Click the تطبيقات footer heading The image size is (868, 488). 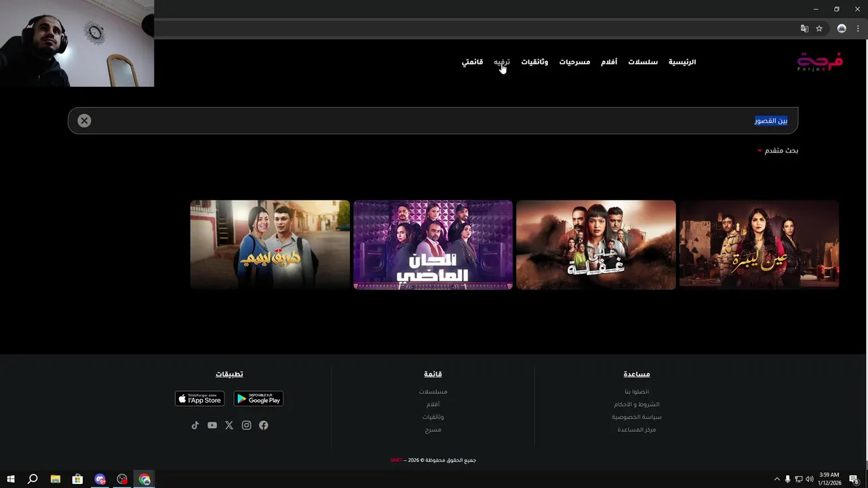tap(229, 374)
